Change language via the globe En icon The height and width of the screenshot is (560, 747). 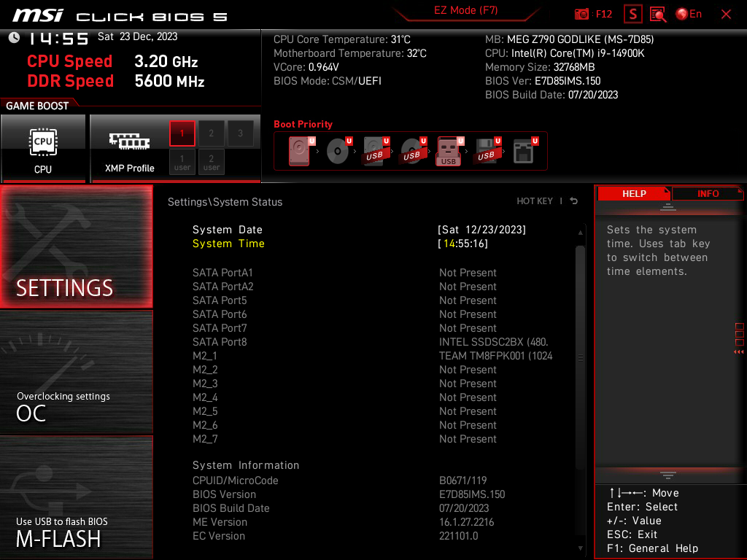click(x=689, y=14)
